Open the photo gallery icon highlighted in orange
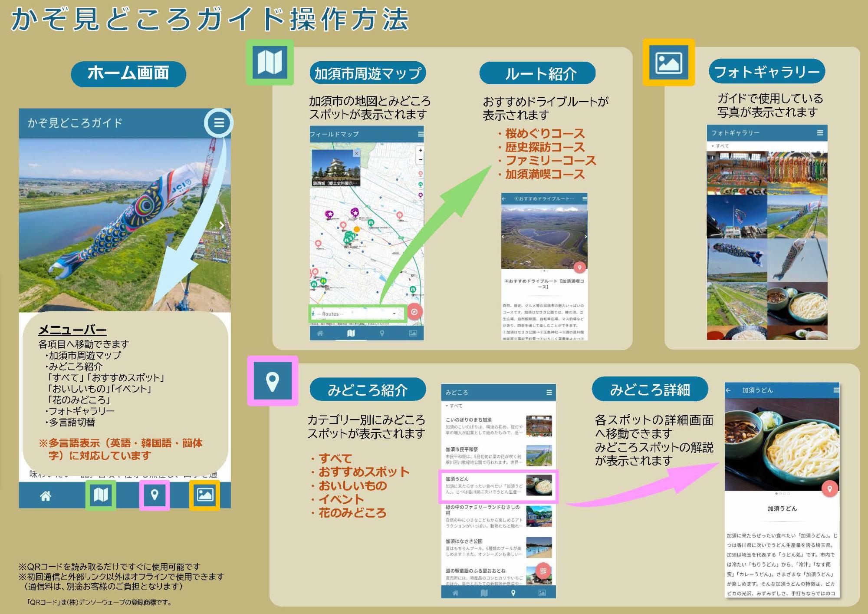 [205, 495]
